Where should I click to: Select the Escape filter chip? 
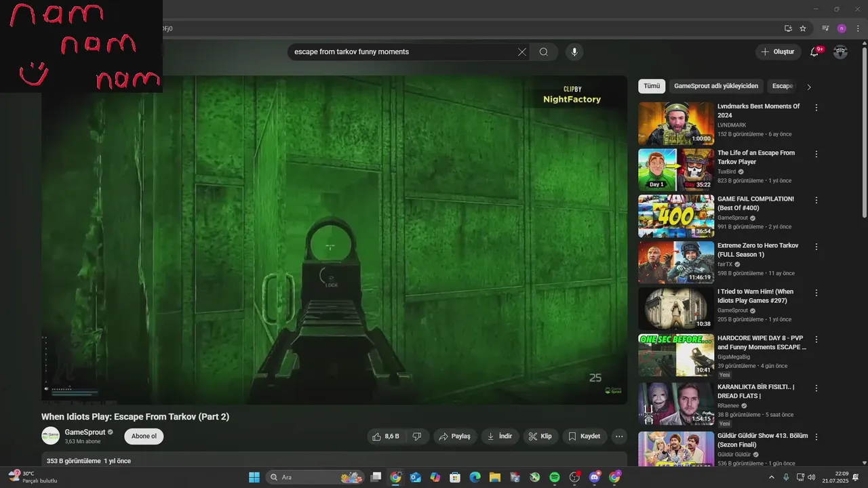[783, 86]
